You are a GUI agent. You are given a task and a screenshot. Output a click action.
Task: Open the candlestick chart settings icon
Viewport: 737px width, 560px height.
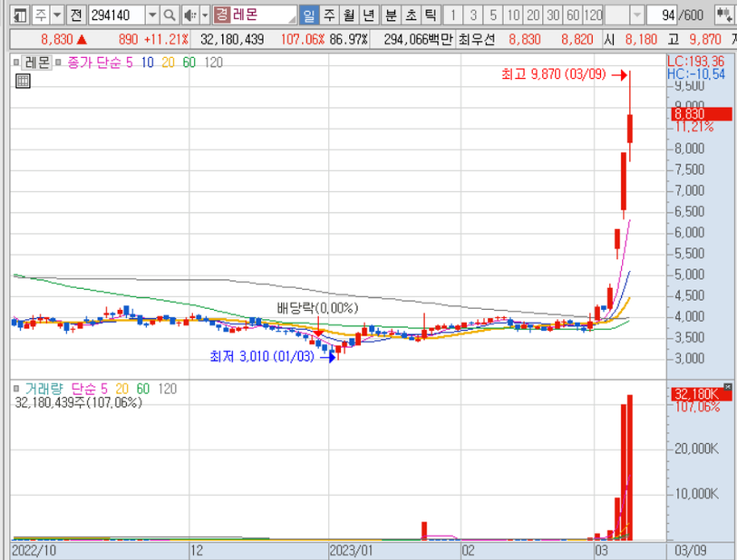(x=723, y=15)
